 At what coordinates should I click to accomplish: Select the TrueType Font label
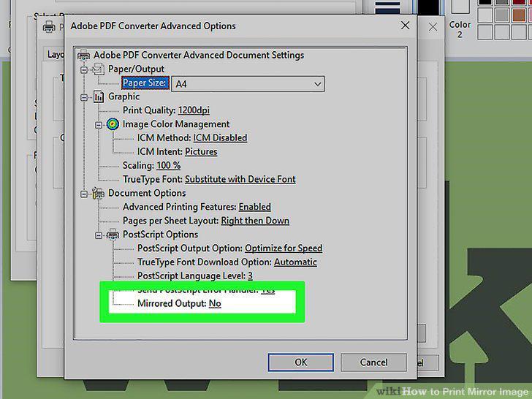pyautogui.click(x=153, y=179)
